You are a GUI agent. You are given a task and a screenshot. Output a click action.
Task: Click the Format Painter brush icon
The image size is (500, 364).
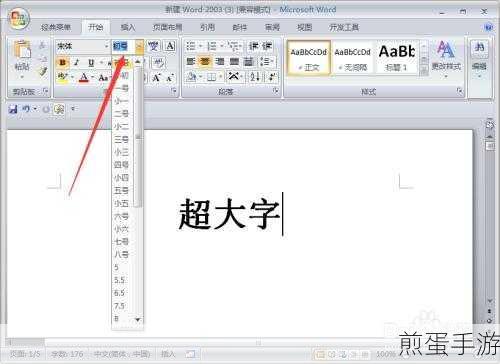[43, 71]
